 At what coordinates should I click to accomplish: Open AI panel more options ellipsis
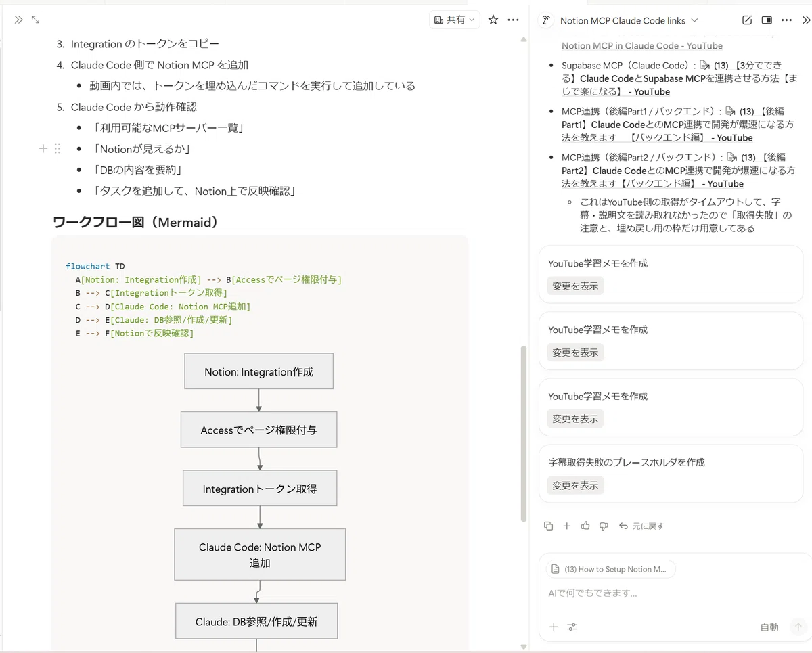(x=786, y=20)
